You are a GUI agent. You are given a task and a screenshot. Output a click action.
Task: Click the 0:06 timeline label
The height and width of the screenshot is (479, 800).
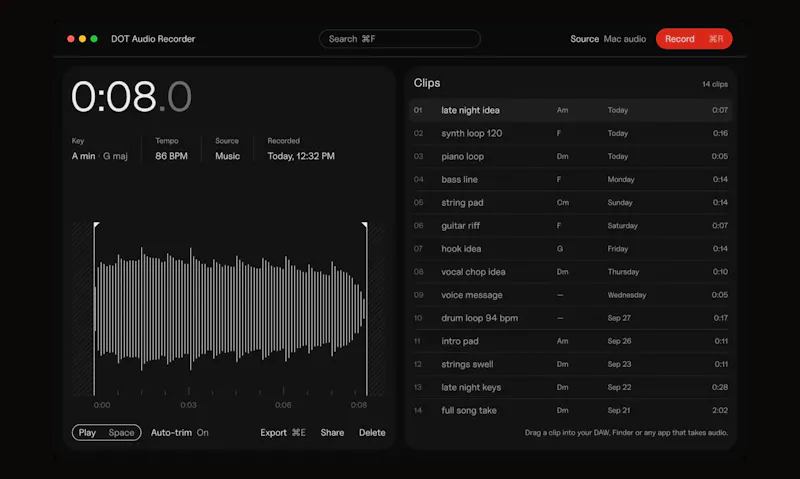[283, 405]
